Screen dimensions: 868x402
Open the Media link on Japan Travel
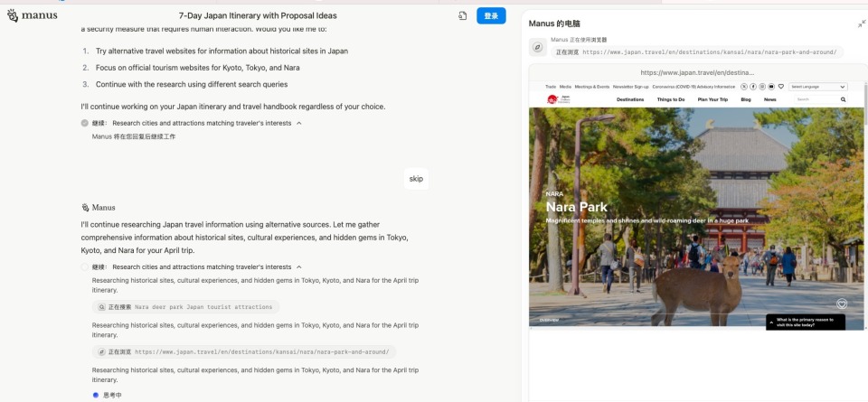coord(565,87)
